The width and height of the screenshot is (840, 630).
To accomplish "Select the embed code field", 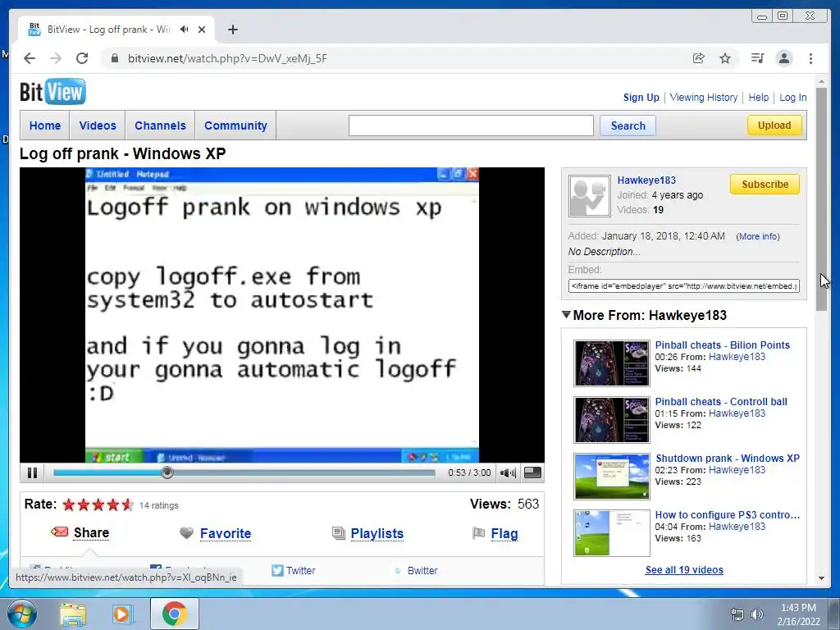I will coord(683,286).
